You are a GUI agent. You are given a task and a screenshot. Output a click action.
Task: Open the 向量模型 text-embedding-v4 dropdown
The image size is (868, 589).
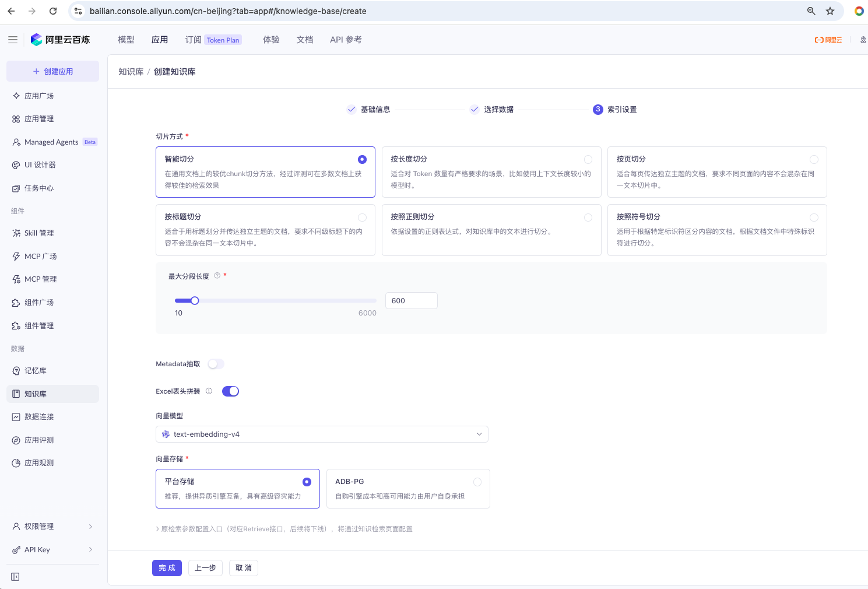322,434
